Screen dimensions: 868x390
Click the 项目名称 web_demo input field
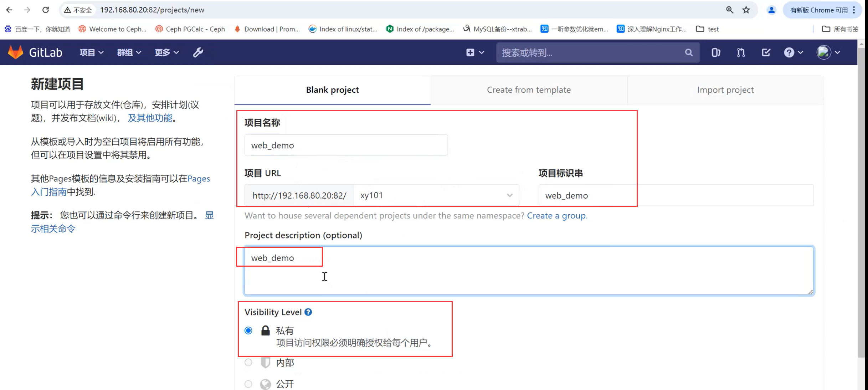tap(346, 145)
